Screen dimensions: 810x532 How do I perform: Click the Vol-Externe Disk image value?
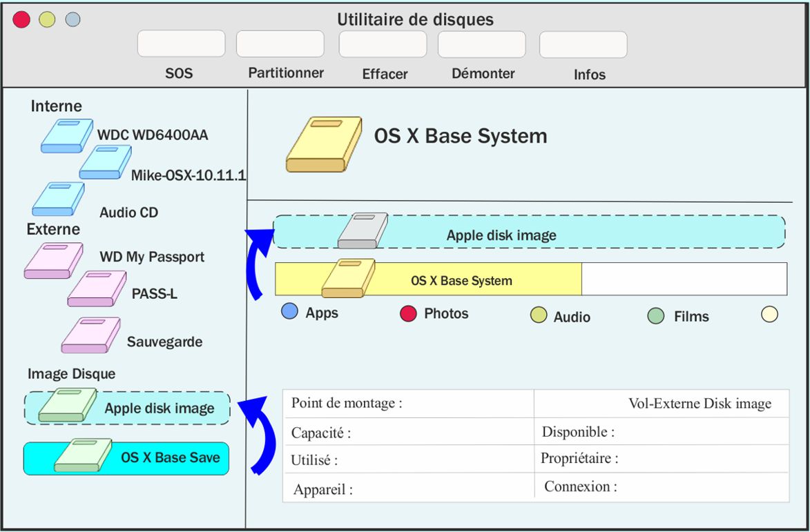[x=700, y=404]
